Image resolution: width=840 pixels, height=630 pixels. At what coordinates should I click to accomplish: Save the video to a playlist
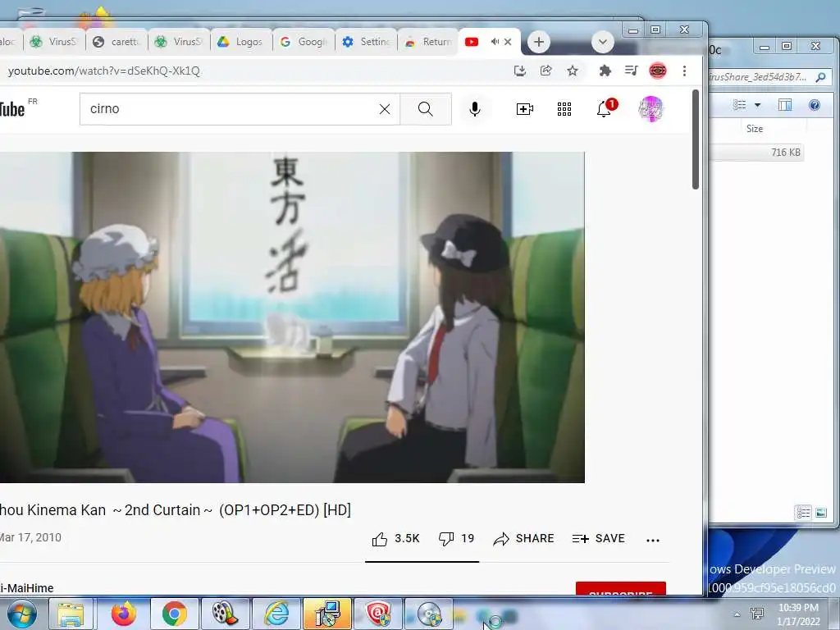click(598, 538)
